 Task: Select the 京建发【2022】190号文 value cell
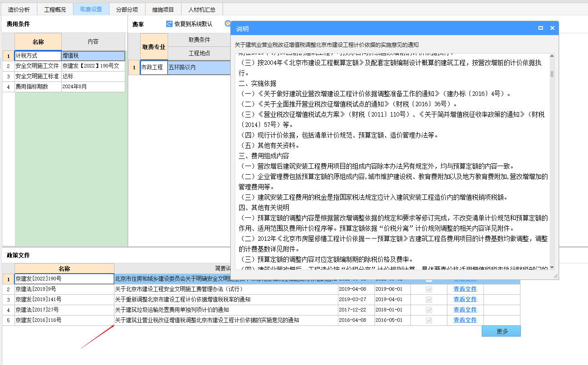[x=93, y=66]
